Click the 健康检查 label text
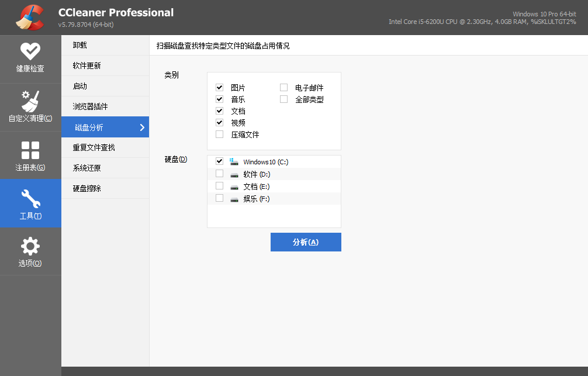 (x=30, y=68)
